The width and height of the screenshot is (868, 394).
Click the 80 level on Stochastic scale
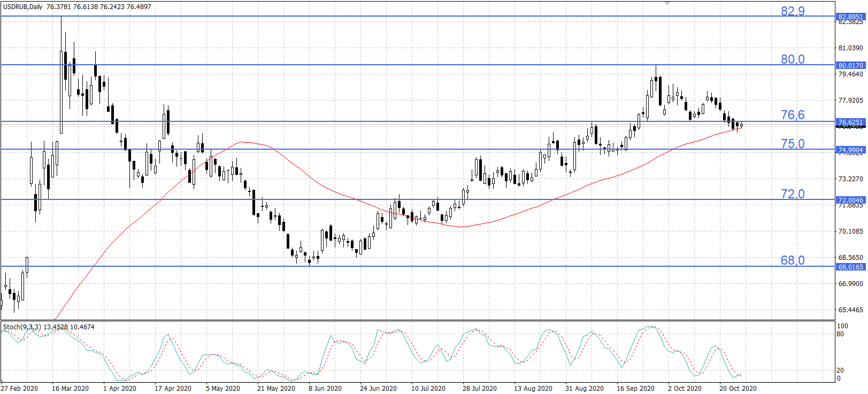[x=840, y=334]
